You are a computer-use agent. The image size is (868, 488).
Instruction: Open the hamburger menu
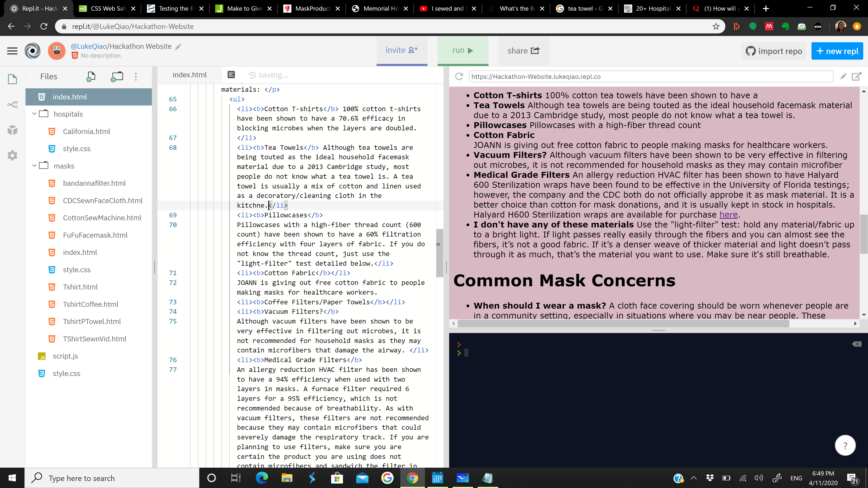[x=12, y=51]
